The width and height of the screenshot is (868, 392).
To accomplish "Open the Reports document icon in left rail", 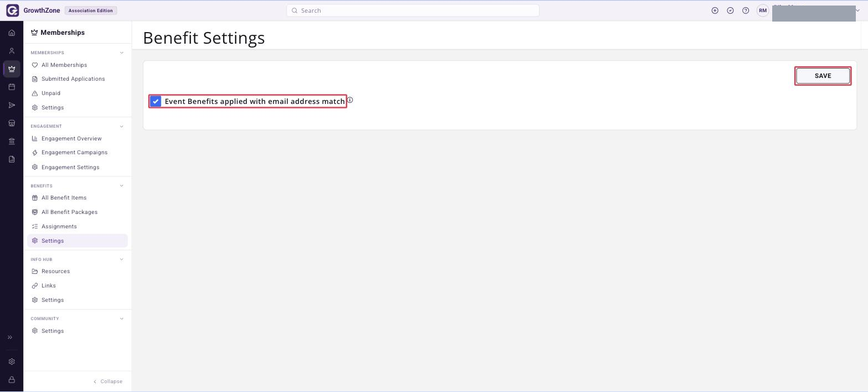I will [x=12, y=159].
